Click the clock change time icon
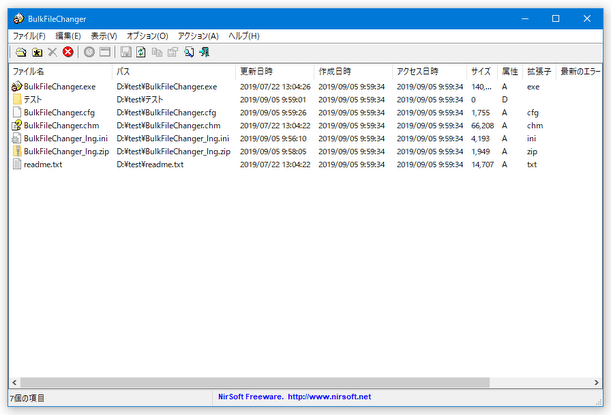The height and width of the screenshot is (415, 611). [x=89, y=52]
